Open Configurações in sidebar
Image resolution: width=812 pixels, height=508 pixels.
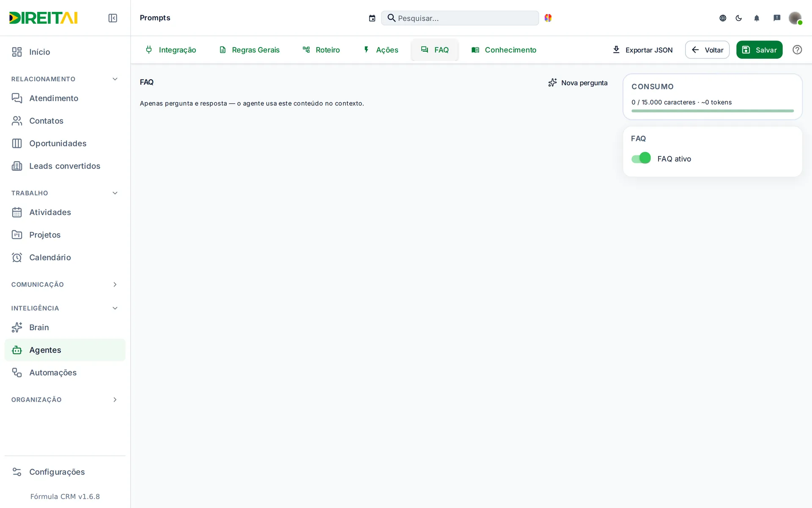coord(65,472)
